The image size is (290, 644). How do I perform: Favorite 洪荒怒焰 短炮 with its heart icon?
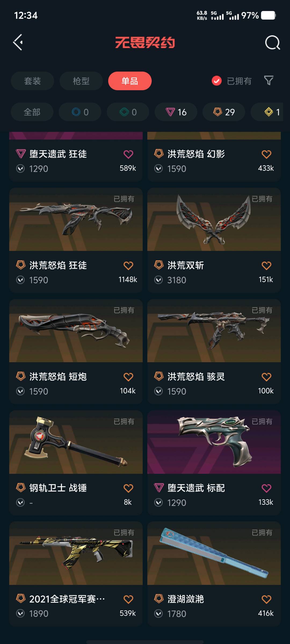tap(128, 377)
